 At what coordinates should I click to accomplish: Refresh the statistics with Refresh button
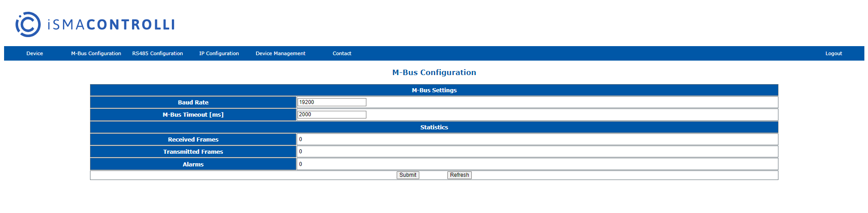[460, 175]
